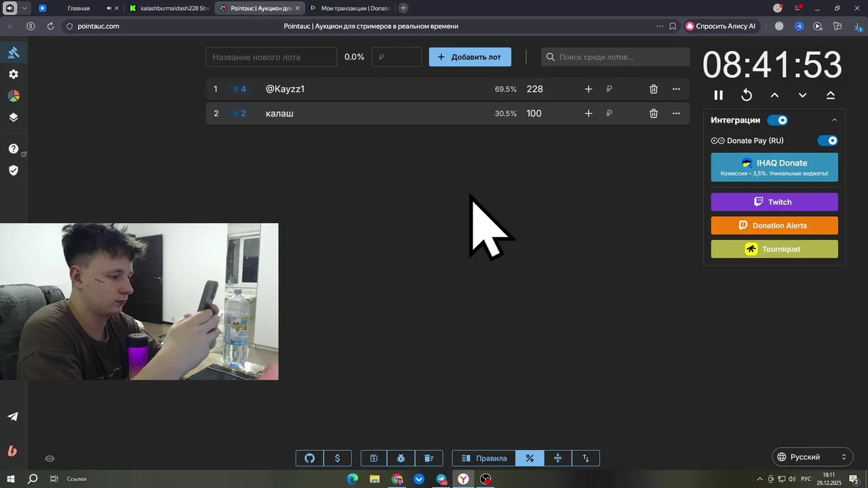Click the up-down sort arrows icon
Screen dimensions: 868x488
pyautogui.click(x=586, y=458)
